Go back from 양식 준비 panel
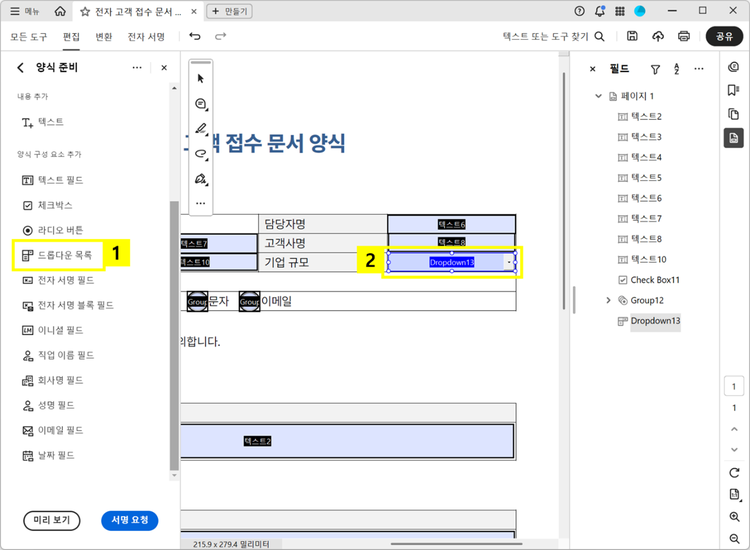 (20, 68)
